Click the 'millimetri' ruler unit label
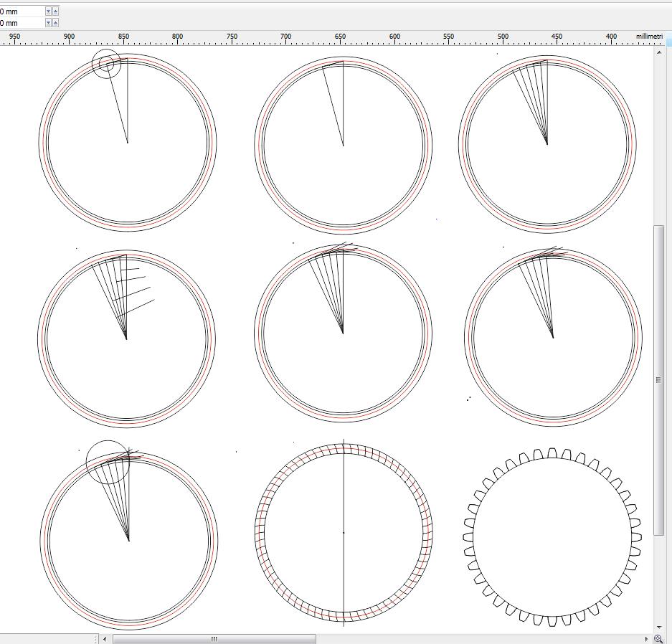672x644 pixels. (x=648, y=37)
